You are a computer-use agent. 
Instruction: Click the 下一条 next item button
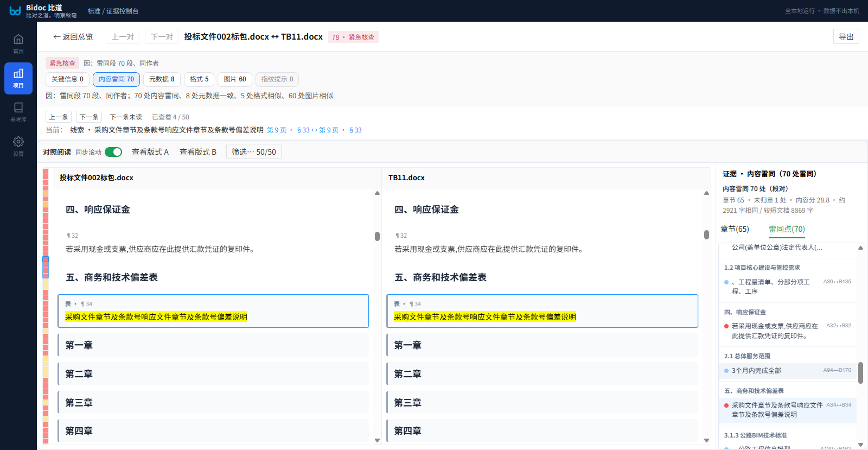(x=89, y=117)
